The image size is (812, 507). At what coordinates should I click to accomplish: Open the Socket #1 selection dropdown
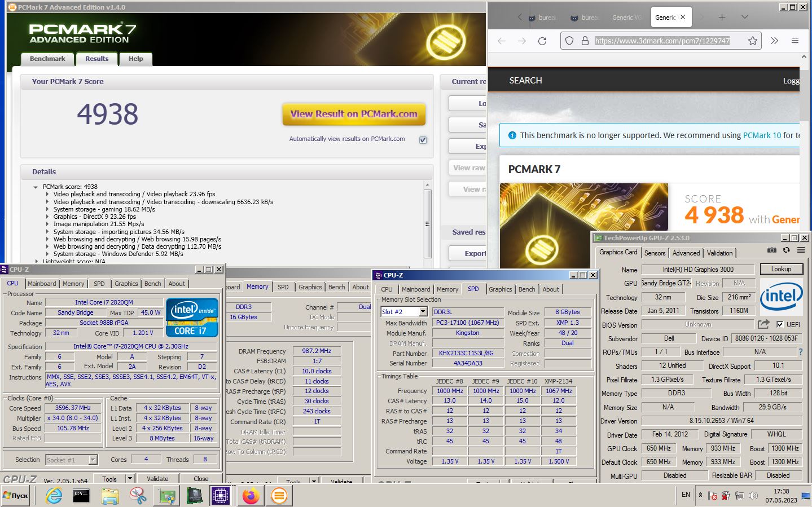tap(93, 460)
